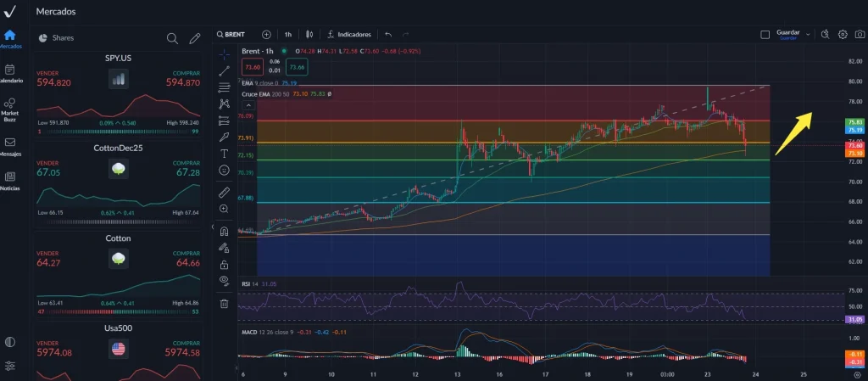Open the BRENT symbol search
Screen dimensions: 868x381
pos(231,34)
